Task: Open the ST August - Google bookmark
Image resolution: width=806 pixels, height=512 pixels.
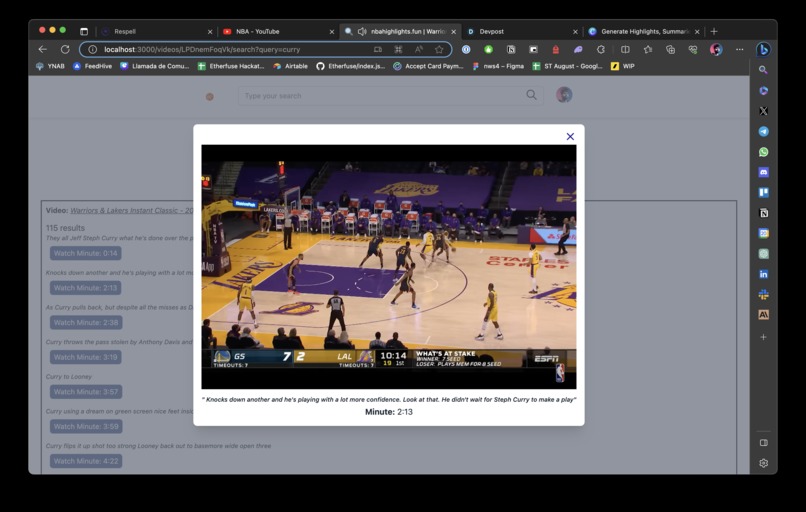Action: click(567, 66)
